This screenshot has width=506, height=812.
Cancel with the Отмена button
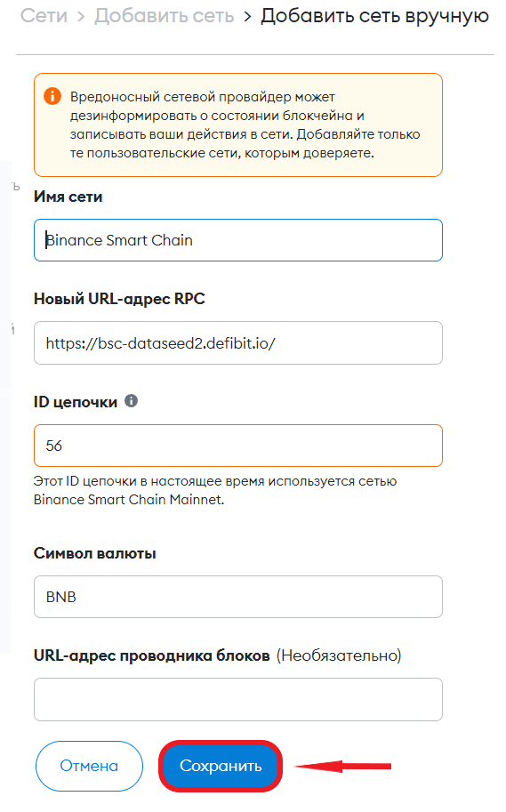pyautogui.click(x=89, y=766)
